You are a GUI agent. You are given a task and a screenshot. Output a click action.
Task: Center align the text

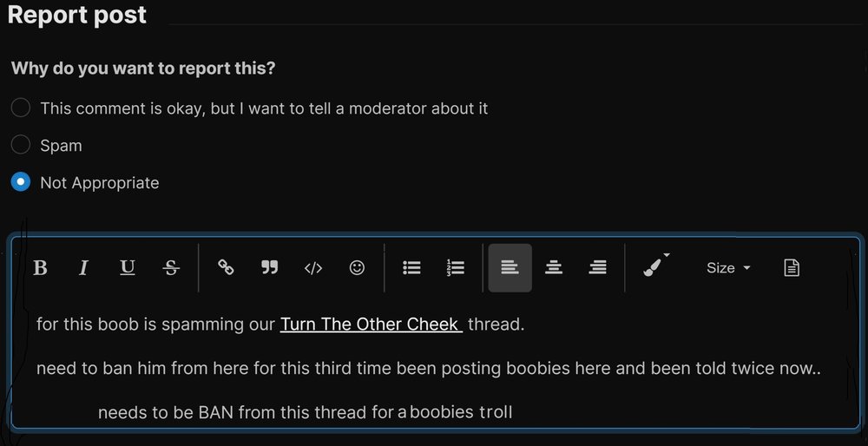[554, 268]
